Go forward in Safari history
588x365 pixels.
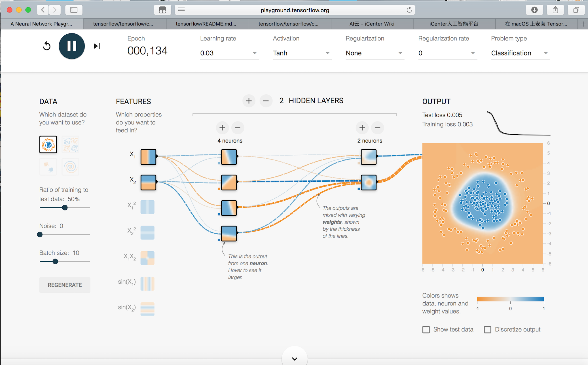pos(55,10)
